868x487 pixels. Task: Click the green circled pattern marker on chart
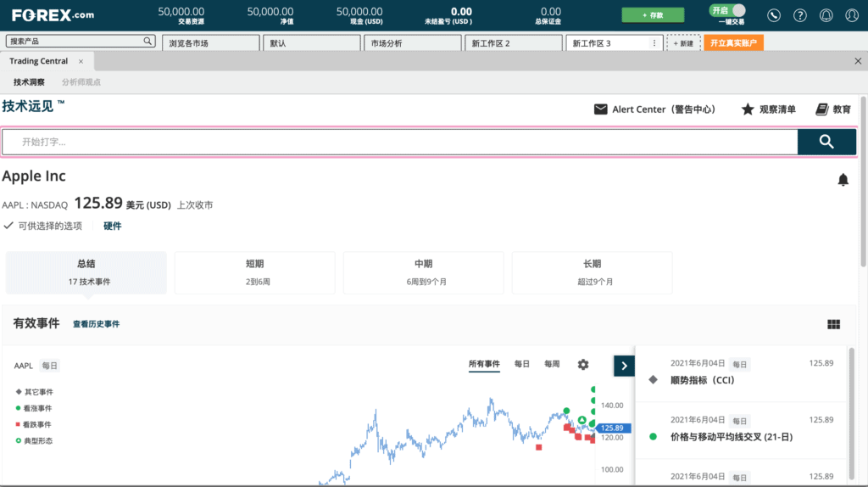[x=581, y=420]
